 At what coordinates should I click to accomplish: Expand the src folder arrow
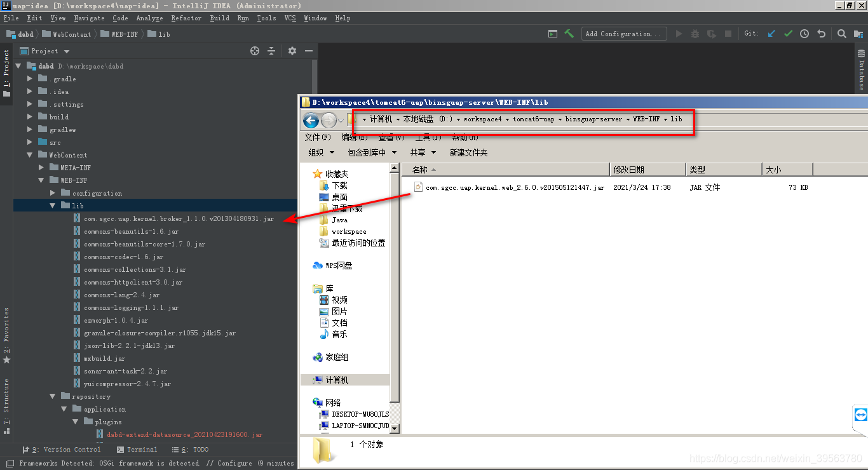point(30,142)
